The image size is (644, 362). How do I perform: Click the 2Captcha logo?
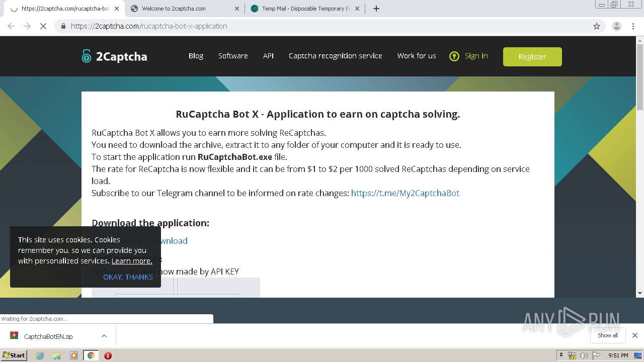(114, 56)
